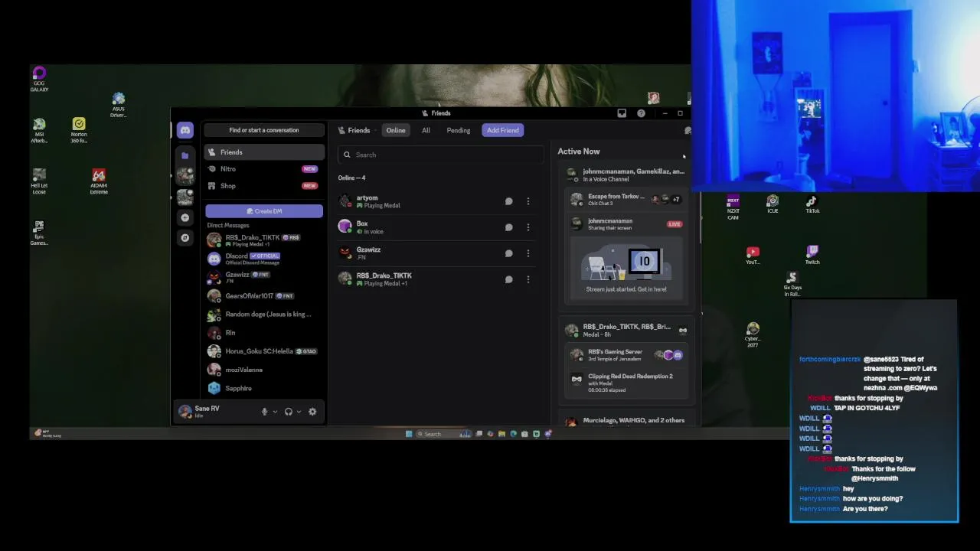This screenshot has height=551, width=980.
Task: Open User Settings gear icon
Action: [312, 412]
